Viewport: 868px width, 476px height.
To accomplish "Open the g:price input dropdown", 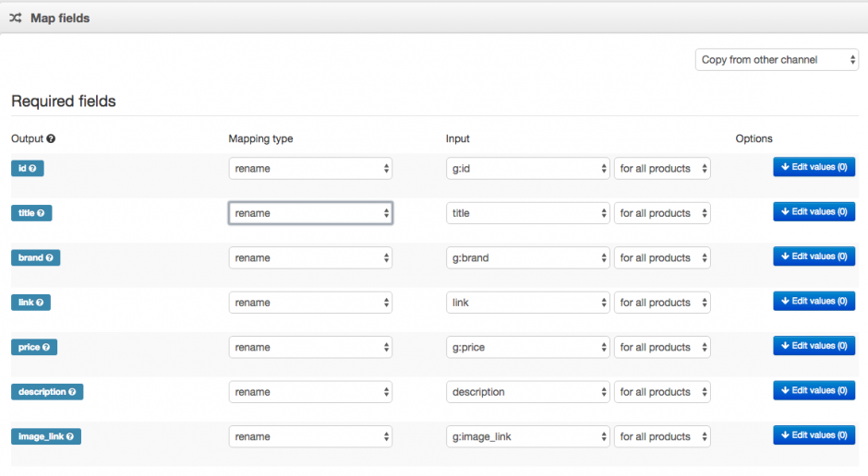I will (x=527, y=347).
